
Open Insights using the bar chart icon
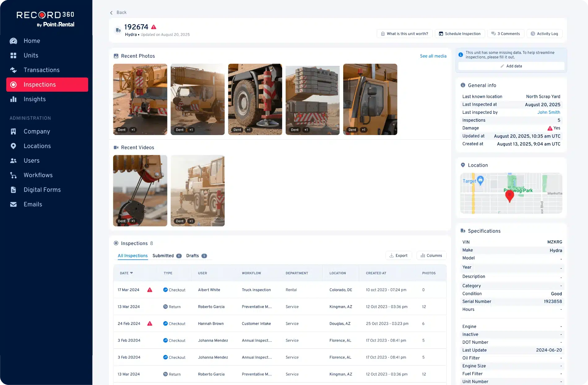pos(13,99)
